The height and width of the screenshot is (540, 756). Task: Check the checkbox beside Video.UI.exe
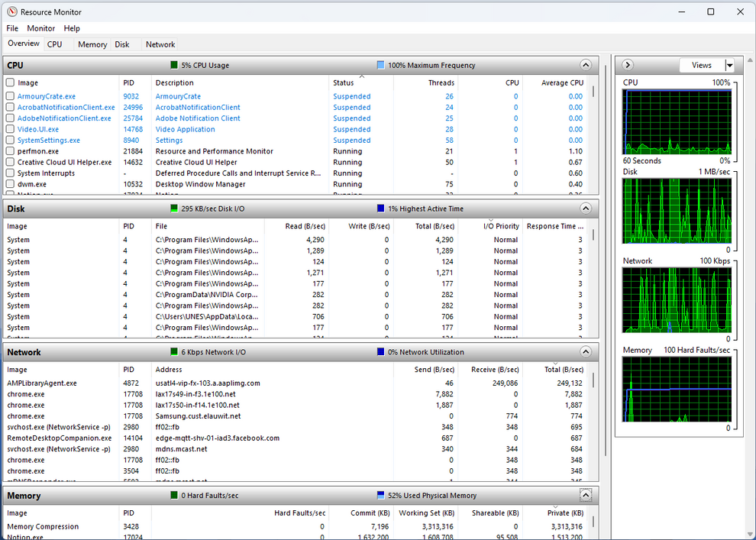(10, 129)
